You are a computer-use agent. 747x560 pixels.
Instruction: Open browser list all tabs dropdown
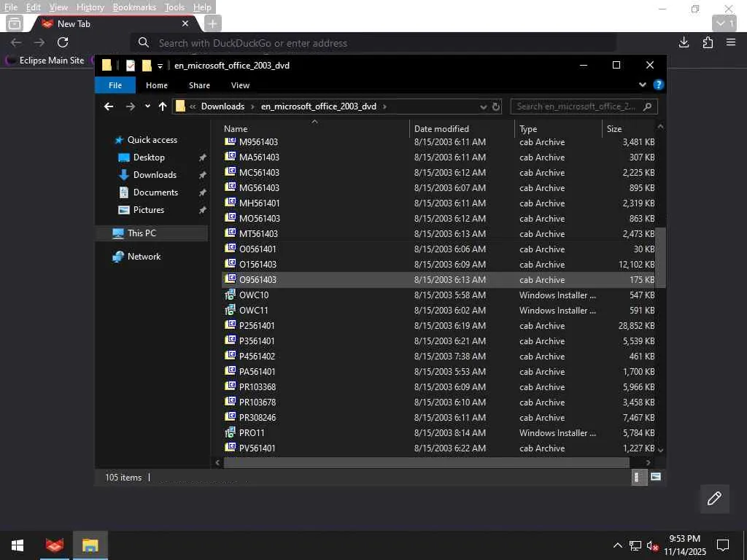pos(724,23)
